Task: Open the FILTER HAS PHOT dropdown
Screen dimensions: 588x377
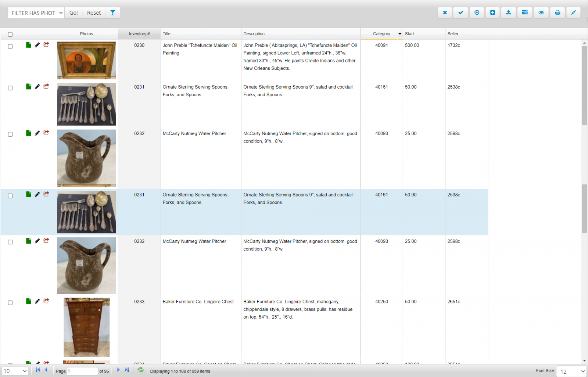Action: coord(36,13)
